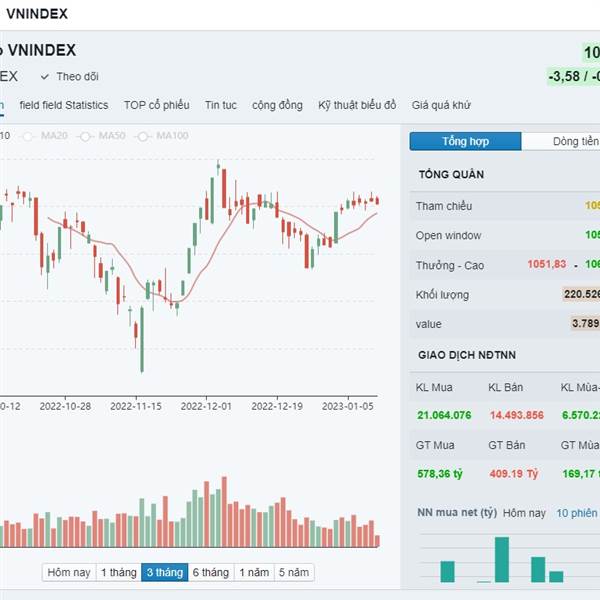
Task: Toggle the MA20 moving average line
Action: (45, 136)
